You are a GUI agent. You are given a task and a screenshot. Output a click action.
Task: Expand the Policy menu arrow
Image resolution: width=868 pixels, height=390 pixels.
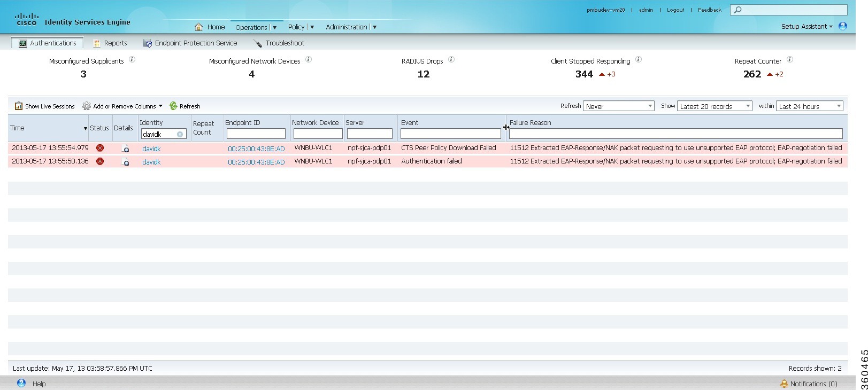click(312, 27)
